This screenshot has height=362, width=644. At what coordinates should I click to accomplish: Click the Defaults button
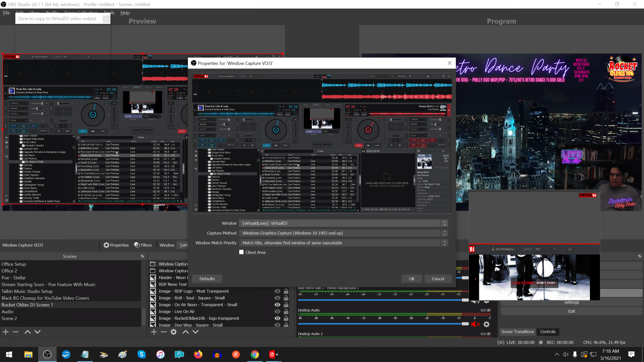click(x=207, y=279)
